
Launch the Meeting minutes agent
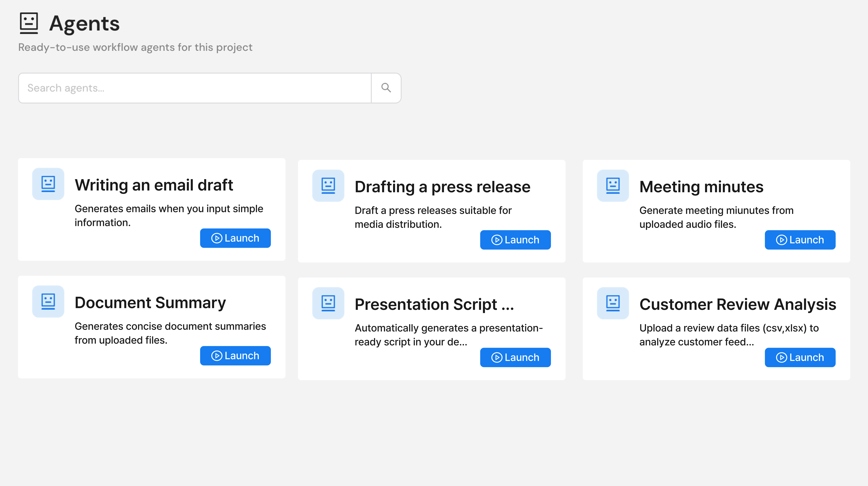(x=800, y=240)
